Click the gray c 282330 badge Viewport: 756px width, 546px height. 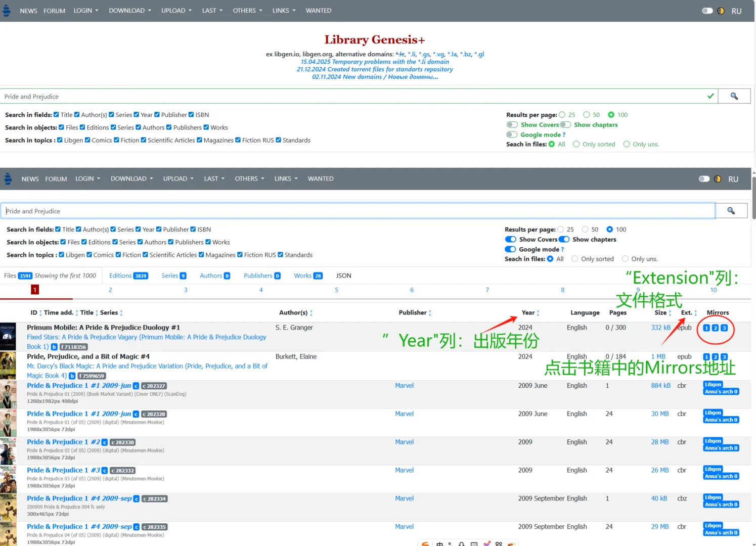[122, 442]
